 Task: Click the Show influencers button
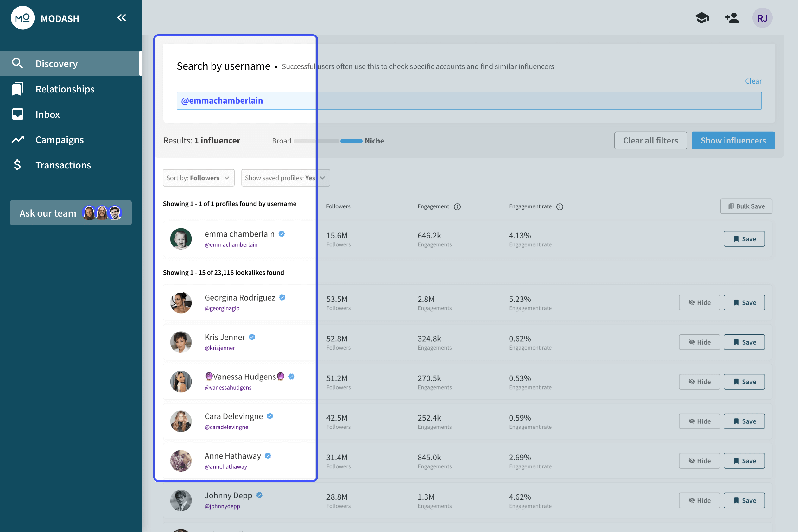click(x=733, y=140)
